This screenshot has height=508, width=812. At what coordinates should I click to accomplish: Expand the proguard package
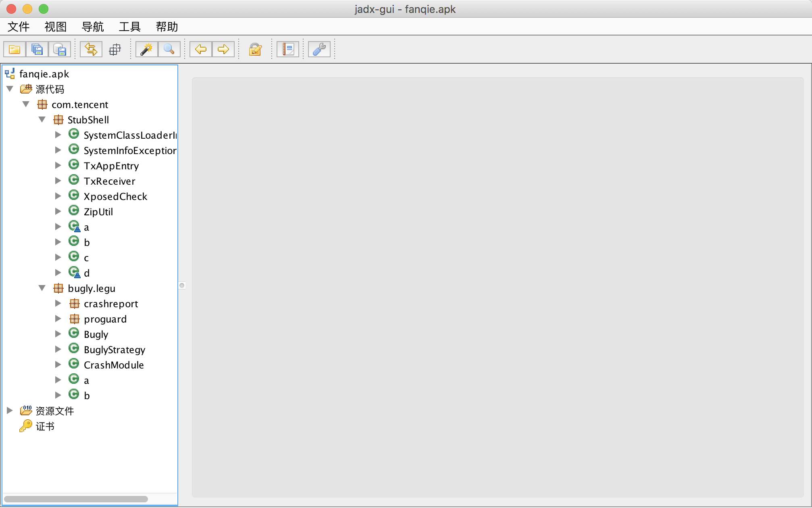pos(58,319)
